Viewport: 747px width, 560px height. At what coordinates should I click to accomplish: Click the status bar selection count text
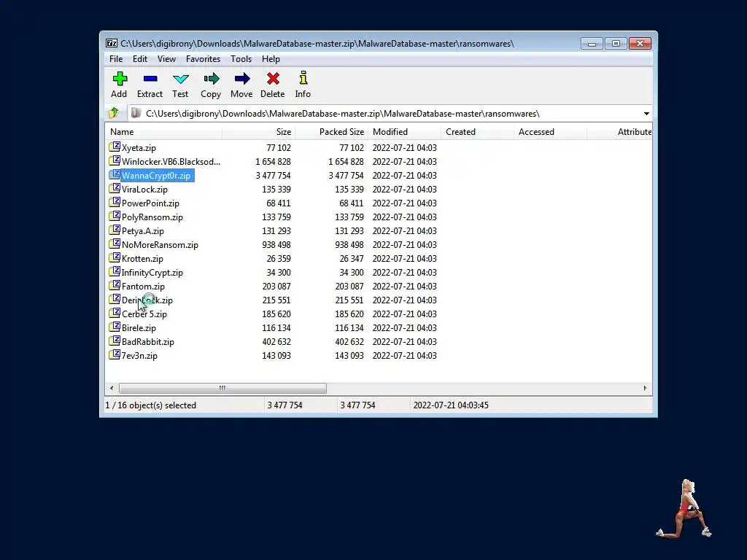pos(150,405)
